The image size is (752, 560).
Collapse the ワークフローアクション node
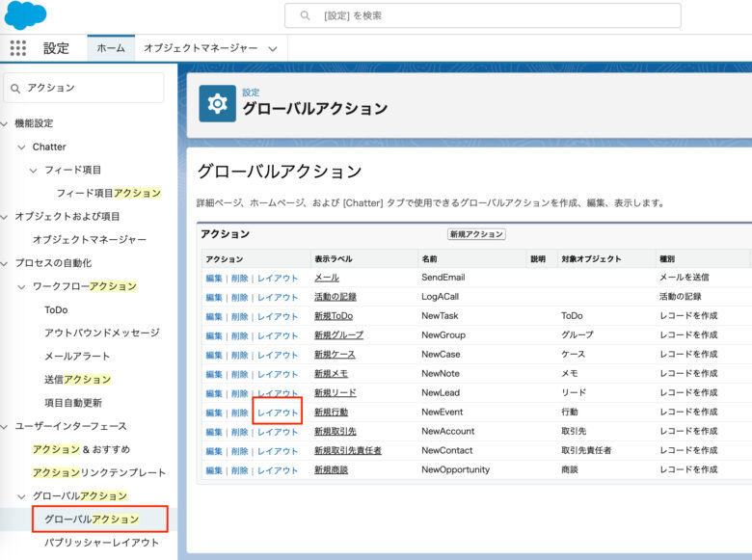(21, 286)
